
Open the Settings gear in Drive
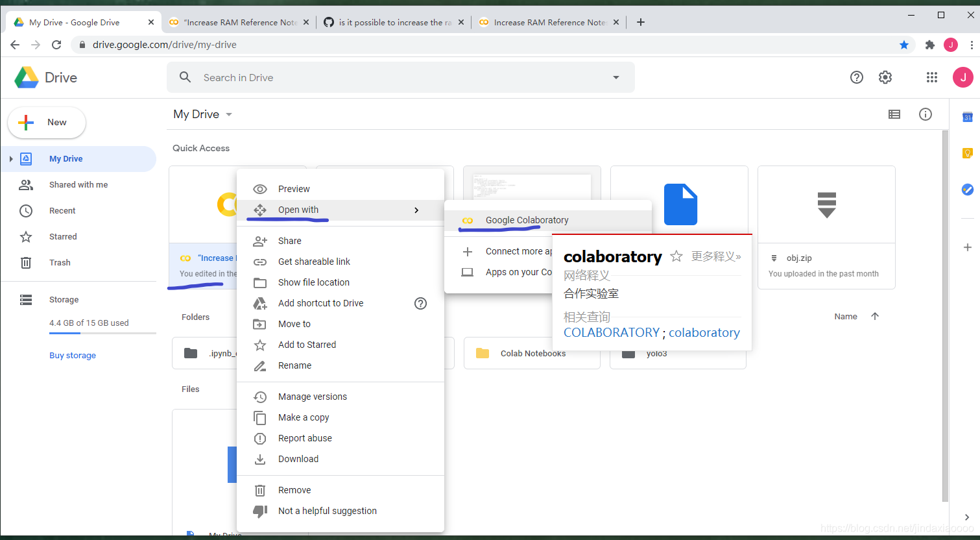coord(885,77)
